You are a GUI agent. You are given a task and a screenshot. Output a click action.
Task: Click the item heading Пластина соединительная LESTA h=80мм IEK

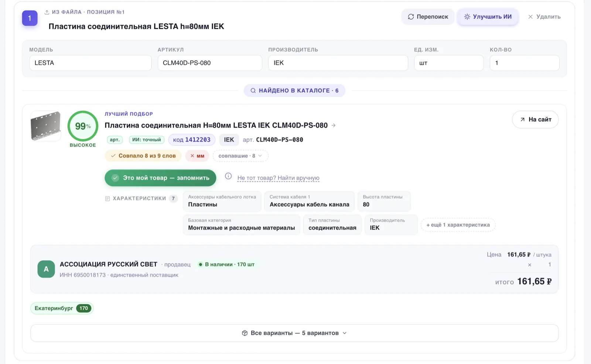[136, 26]
